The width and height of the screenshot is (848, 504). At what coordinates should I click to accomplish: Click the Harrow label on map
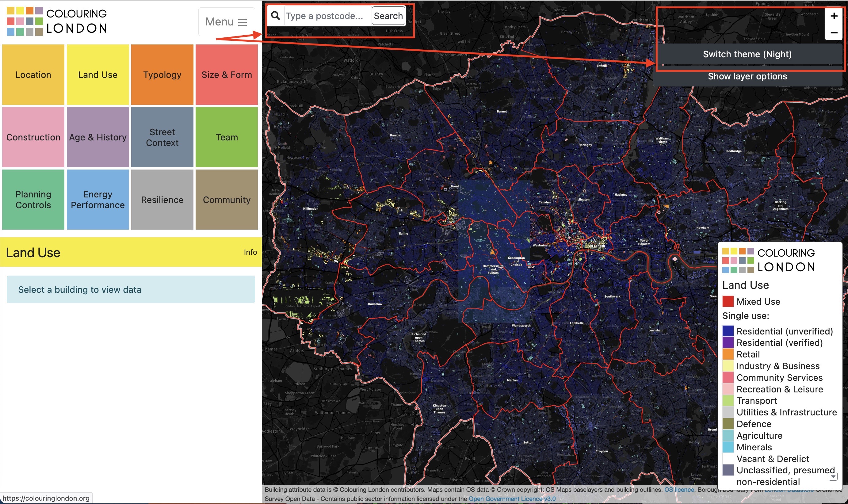[395, 135]
